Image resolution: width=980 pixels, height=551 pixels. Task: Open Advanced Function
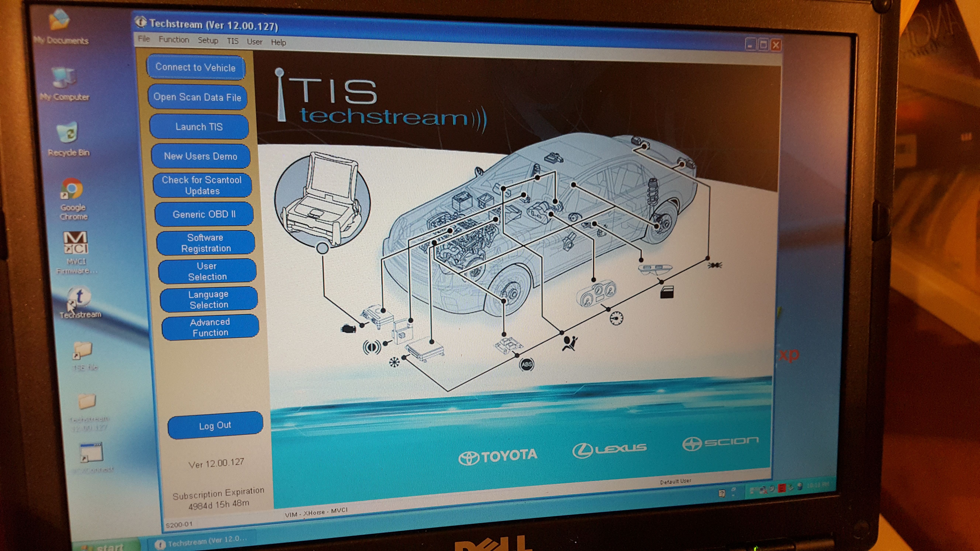[x=210, y=327]
